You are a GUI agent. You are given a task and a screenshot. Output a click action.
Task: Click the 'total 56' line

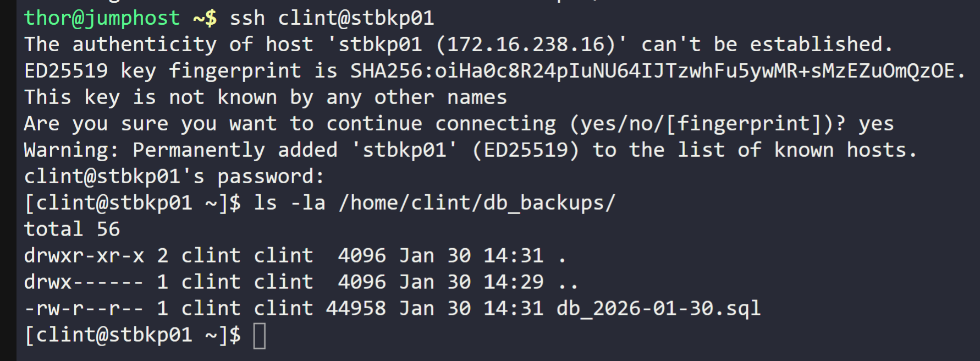[72, 229]
